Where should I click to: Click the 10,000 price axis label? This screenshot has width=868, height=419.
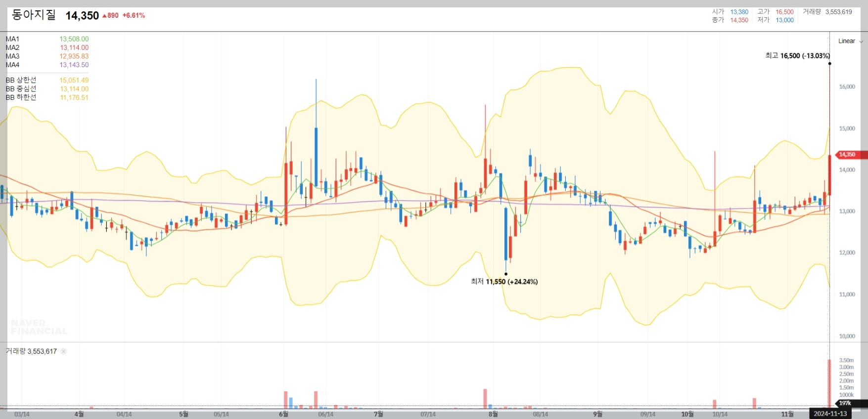click(847, 336)
